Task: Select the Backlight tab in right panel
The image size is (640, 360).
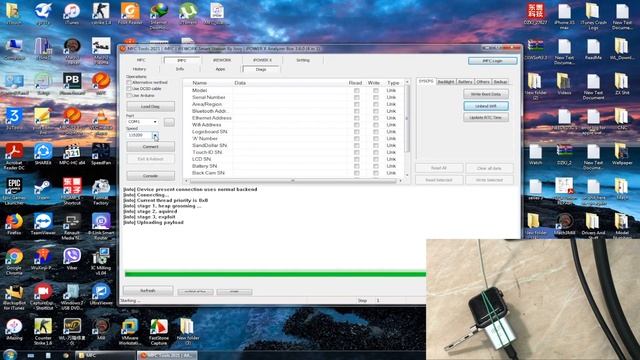Action: [446, 82]
